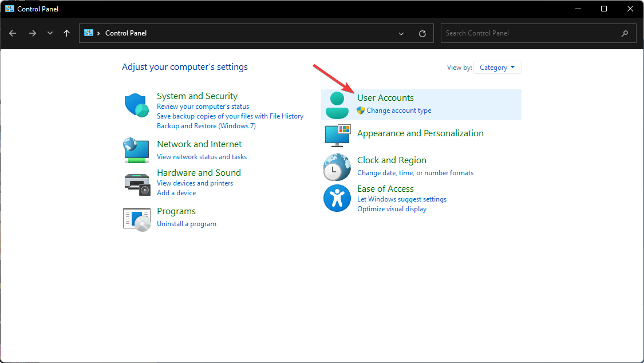Go up one folder level arrow

(x=67, y=33)
